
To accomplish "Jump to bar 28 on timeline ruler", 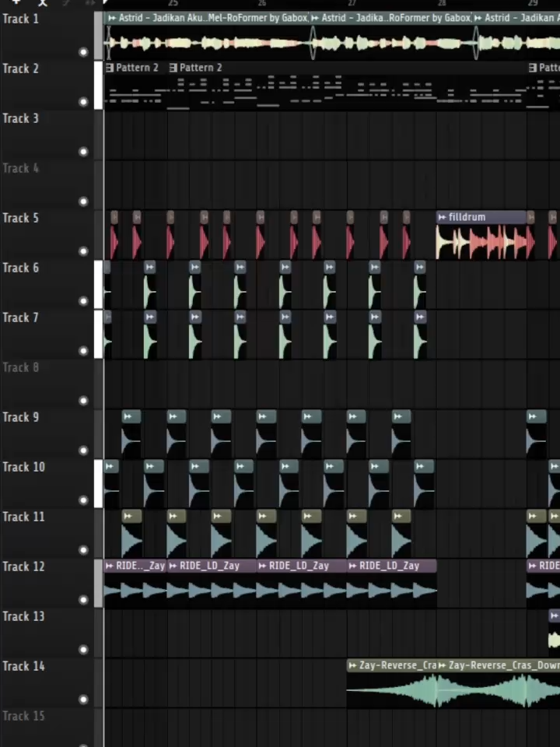I will (442, 3).
